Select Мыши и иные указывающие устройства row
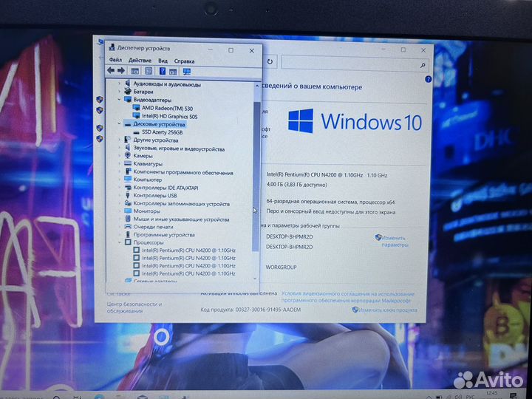This screenshot has height=399, width=532. click(181, 219)
